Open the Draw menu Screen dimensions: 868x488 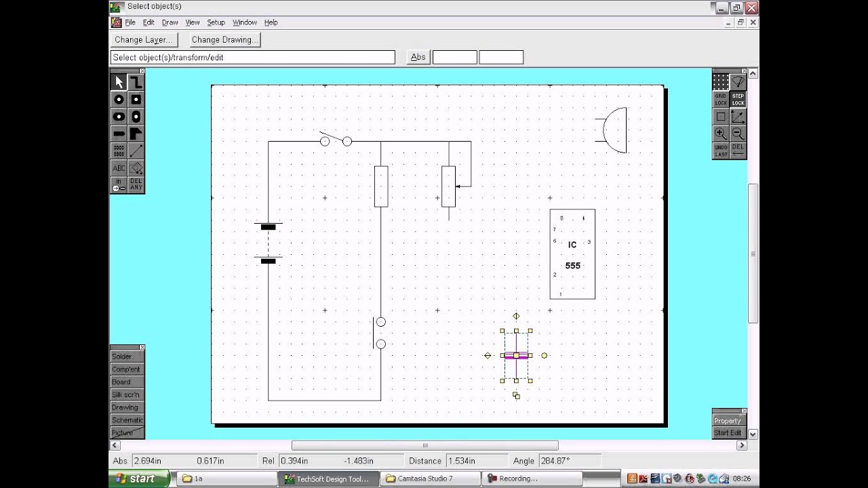point(170,22)
